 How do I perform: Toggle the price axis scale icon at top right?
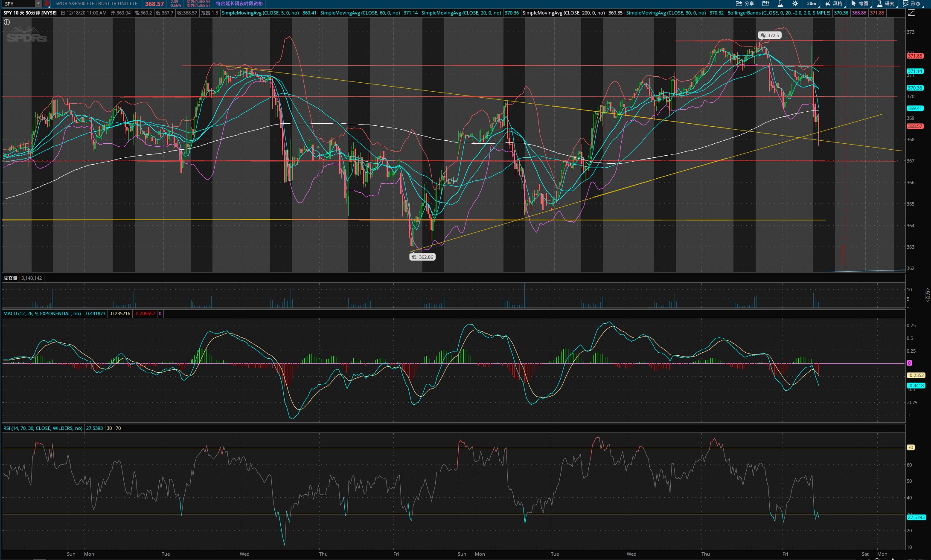point(911,13)
